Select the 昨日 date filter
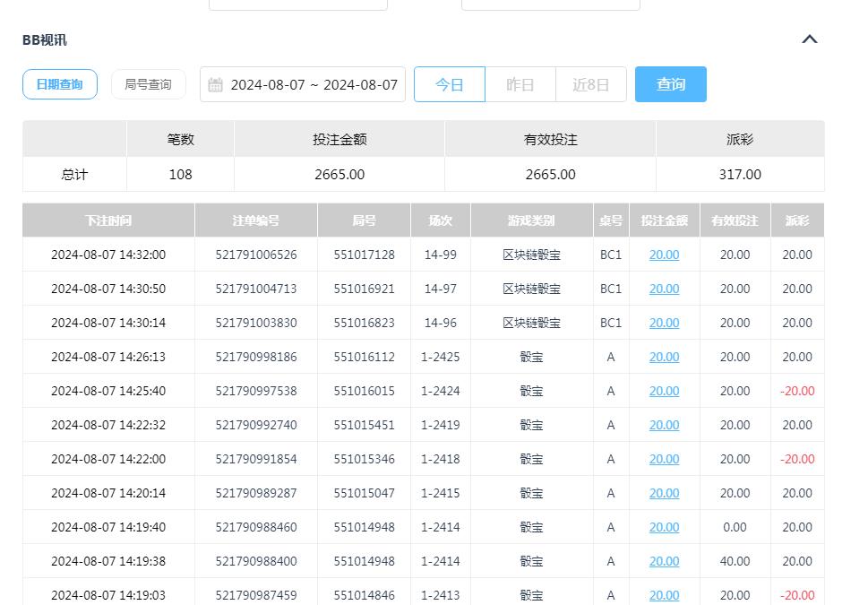This screenshot has width=868, height=605. click(520, 83)
